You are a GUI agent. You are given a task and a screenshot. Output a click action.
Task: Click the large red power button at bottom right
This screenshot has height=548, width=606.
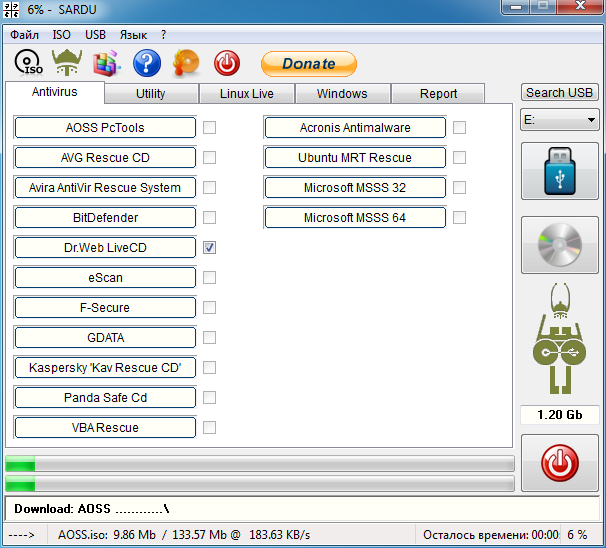tap(560, 463)
